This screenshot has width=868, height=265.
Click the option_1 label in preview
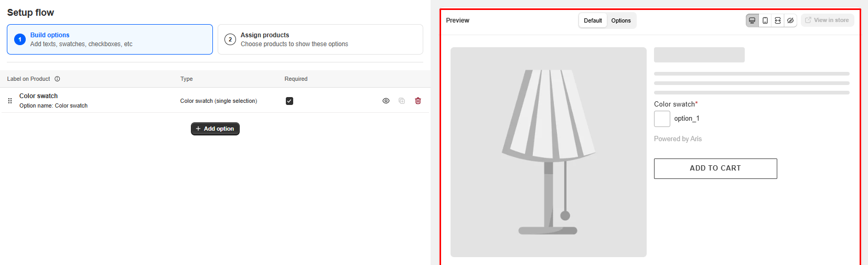(x=687, y=119)
